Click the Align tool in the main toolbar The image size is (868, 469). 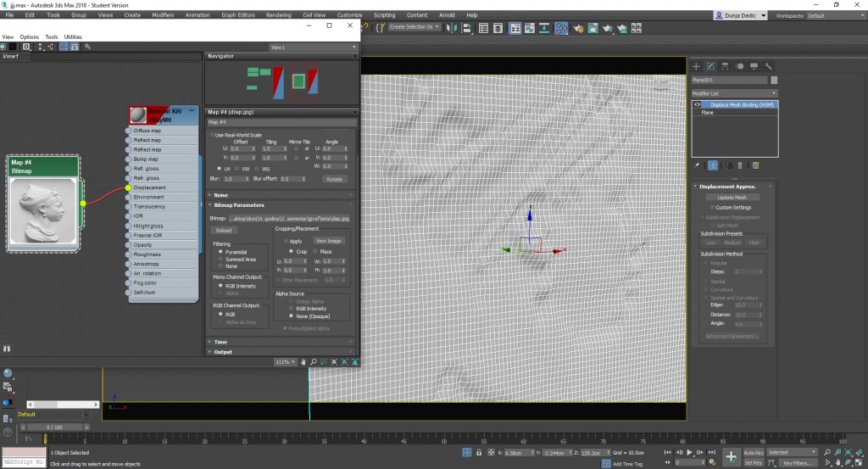tap(466, 28)
